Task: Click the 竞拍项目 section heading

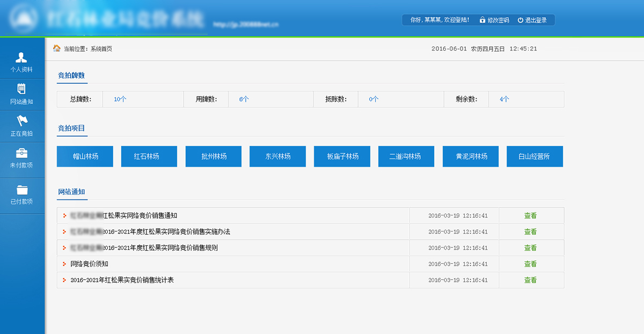Action: pos(71,128)
